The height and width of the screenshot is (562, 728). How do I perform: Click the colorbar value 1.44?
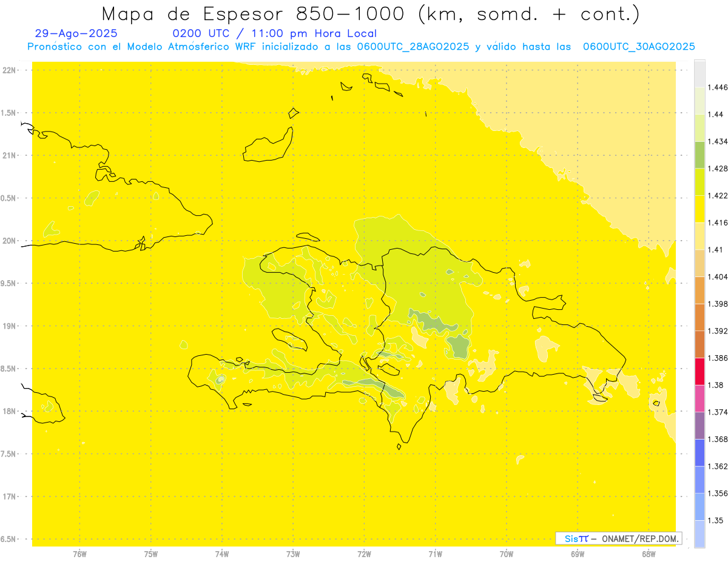click(x=716, y=114)
